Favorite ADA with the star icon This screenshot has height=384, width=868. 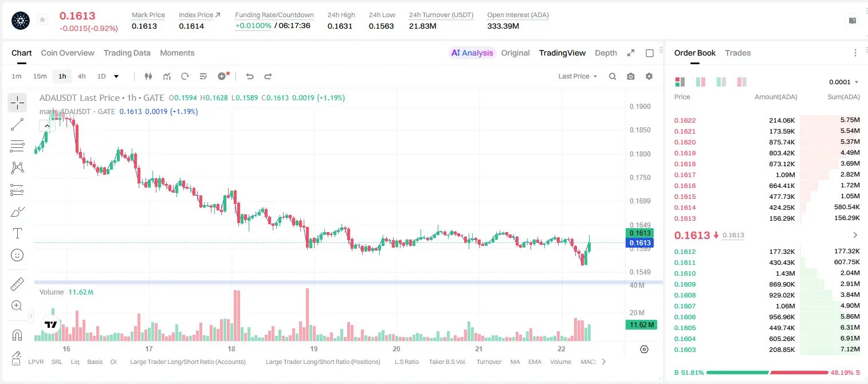[x=42, y=20]
